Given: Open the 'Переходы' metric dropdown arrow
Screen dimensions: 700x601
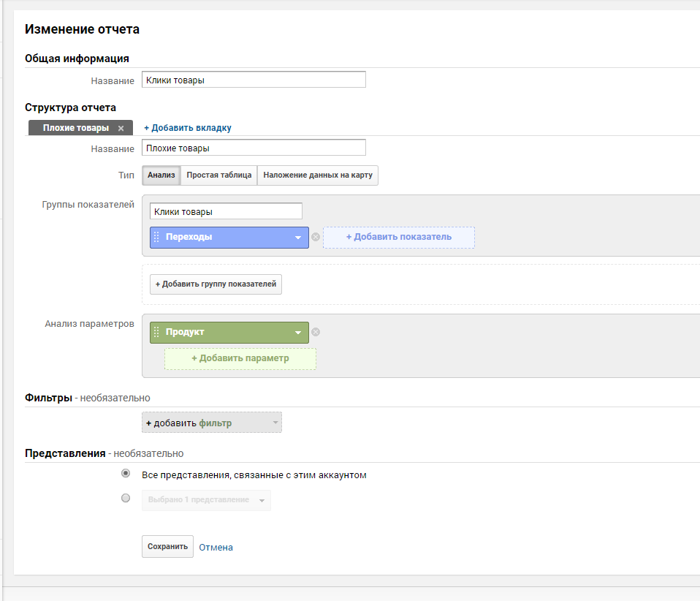Looking at the screenshot, I should point(298,238).
